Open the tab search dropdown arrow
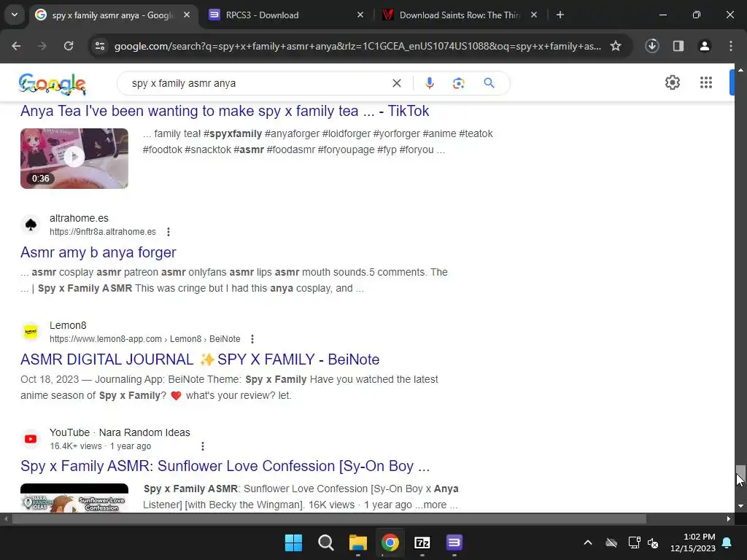747x560 pixels. coord(15,15)
